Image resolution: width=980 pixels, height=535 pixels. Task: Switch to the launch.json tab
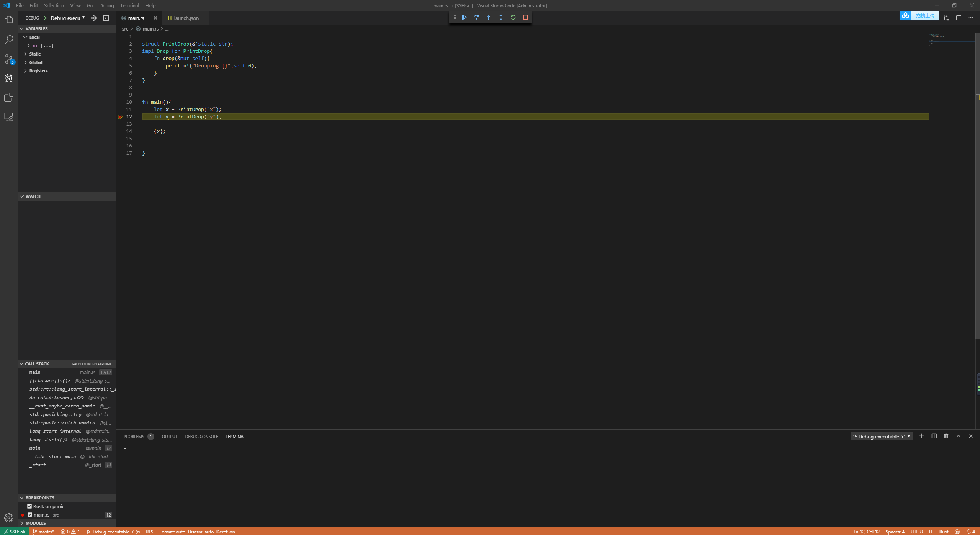coord(186,18)
